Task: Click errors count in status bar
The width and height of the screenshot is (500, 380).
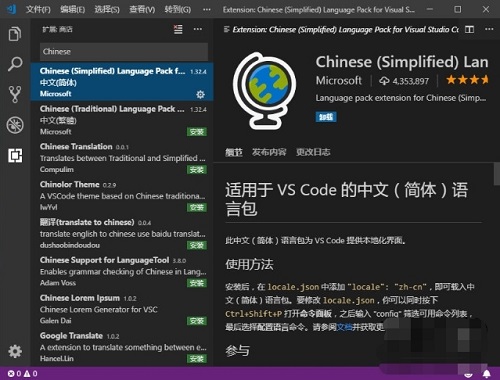Action: click(14, 374)
